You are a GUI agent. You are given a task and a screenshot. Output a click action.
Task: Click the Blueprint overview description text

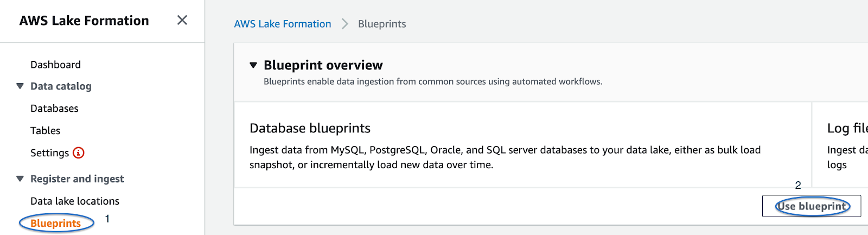coord(433,81)
